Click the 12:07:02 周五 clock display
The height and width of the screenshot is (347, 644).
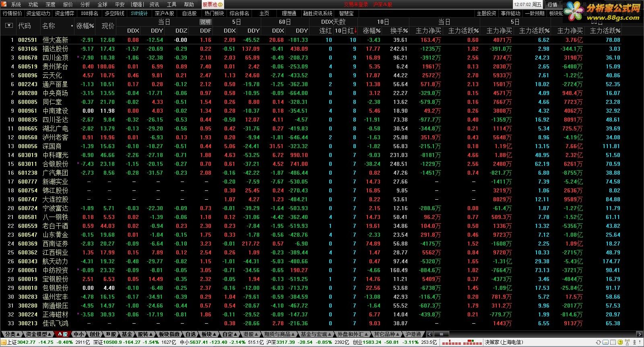[x=528, y=4]
